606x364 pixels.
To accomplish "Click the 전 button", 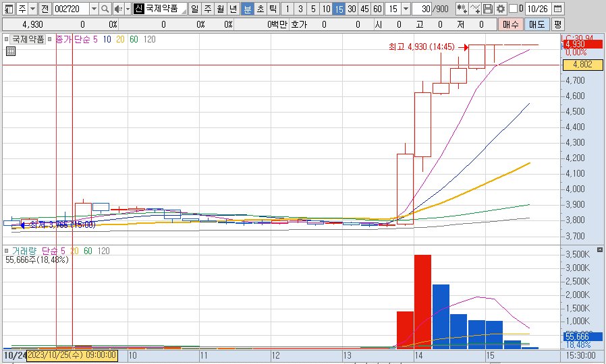I will click(45, 9).
